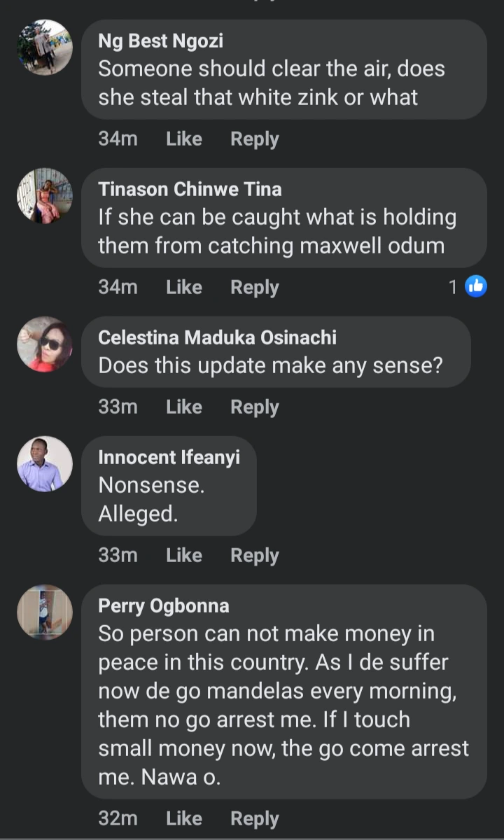Reply to Innocent Ifeanyi's comment
Image resolution: width=504 pixels, height=840 pixels.
pyautogui.click(x=255, y=556)
